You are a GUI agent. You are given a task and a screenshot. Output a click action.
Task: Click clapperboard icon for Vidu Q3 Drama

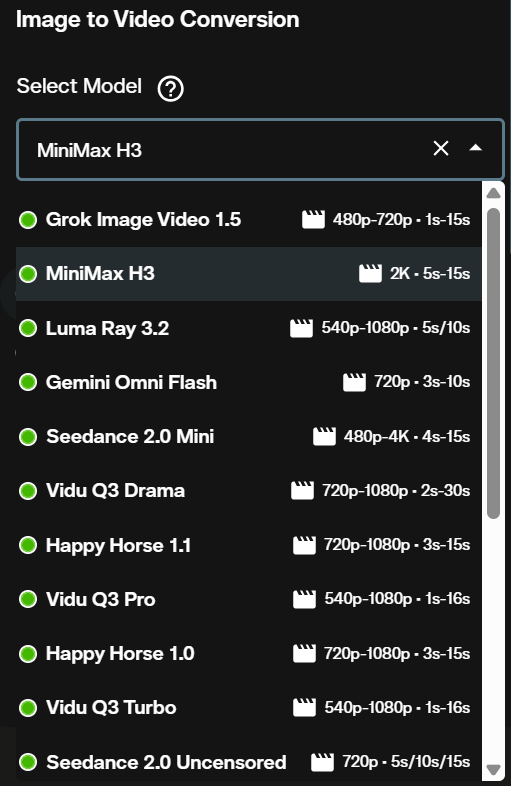(302, 490)
